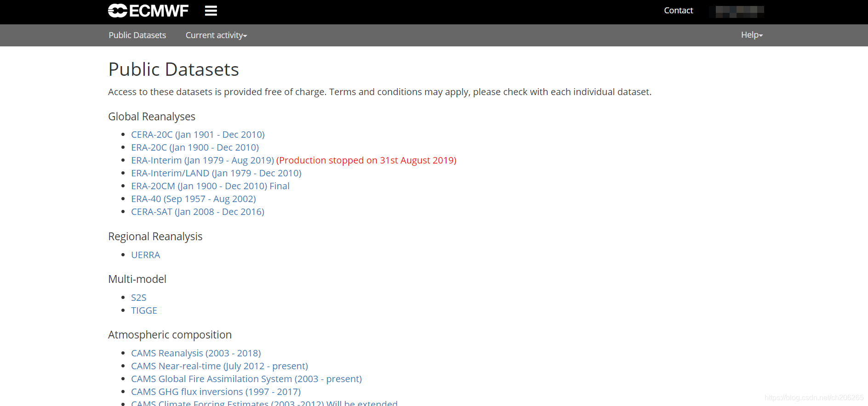Click the Public Datasets page heading

174,70
